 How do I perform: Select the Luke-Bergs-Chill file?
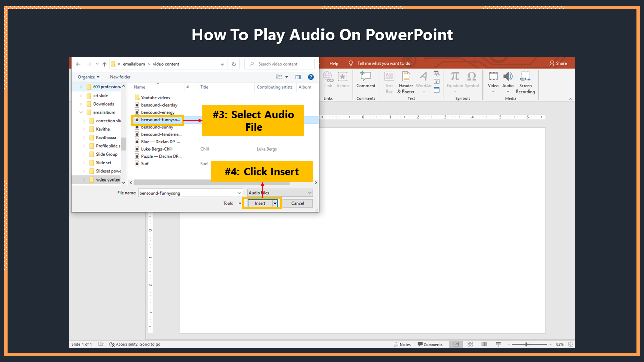point(153,149)
